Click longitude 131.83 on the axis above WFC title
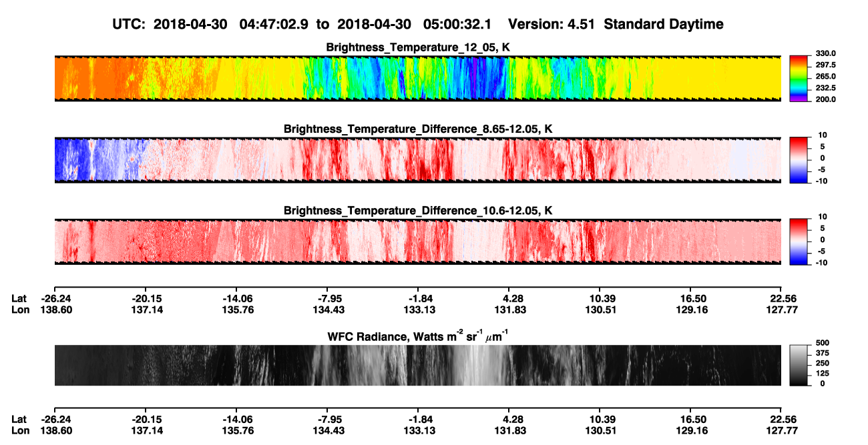 coord(510,310)
